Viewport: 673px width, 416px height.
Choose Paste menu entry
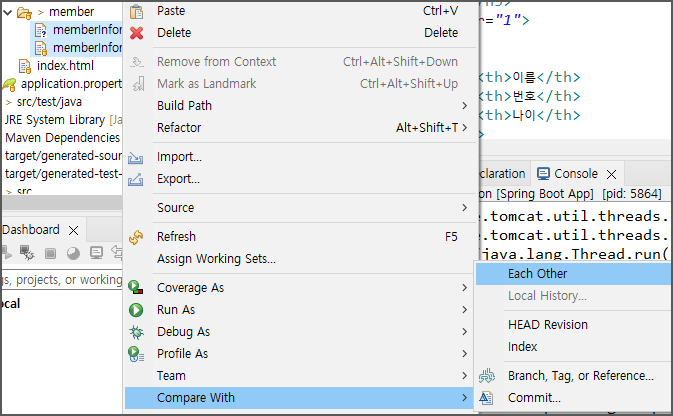[300, 11]
